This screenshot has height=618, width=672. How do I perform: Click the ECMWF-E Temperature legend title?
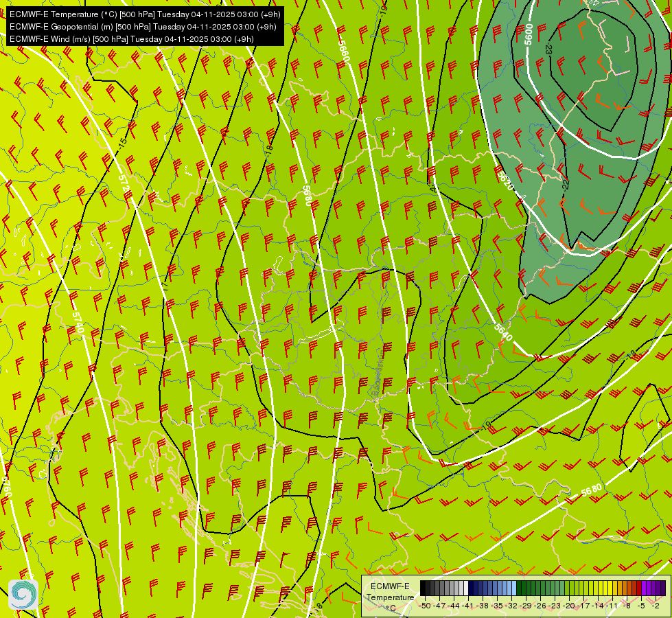[390, 591]
